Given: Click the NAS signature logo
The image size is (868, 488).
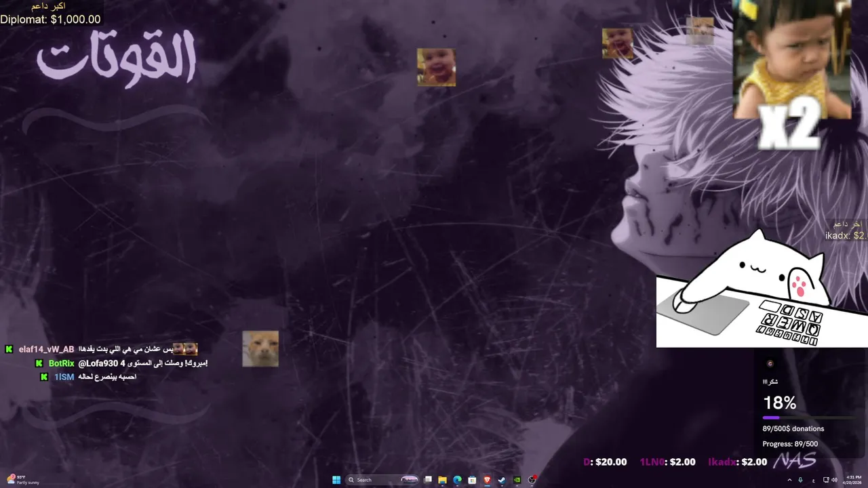Looking at the screenshot, I should (795, 461).
